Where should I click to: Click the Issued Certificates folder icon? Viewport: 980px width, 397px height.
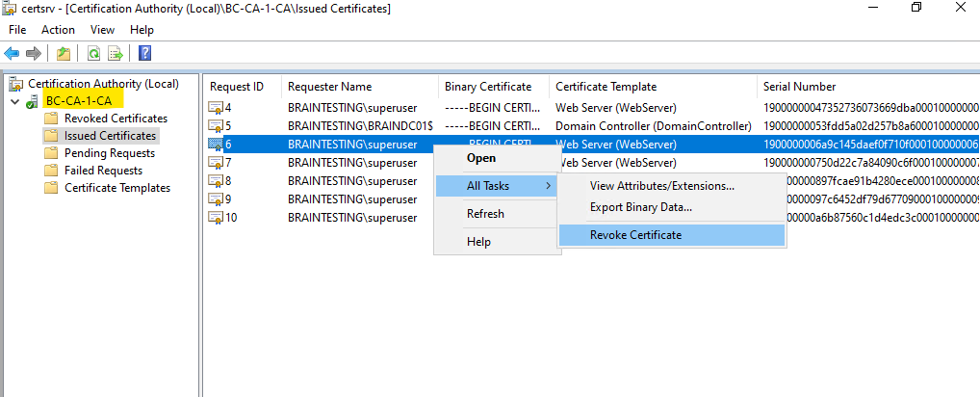51,136
